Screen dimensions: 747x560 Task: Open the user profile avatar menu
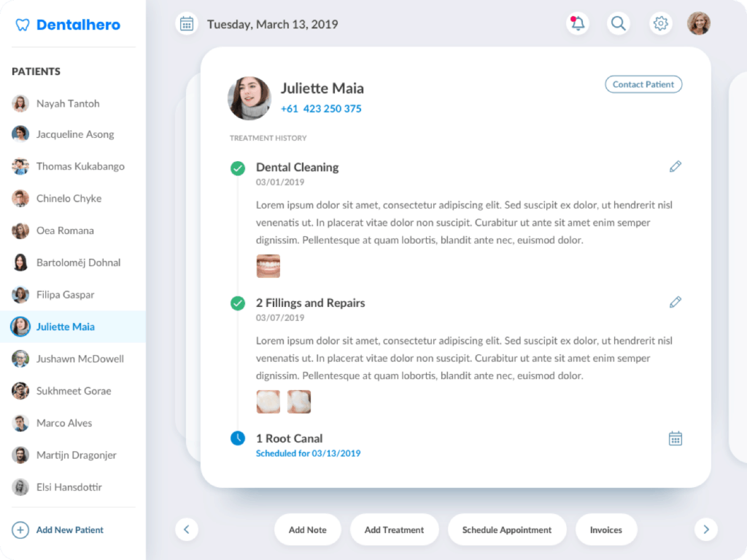[x=699, y=23]
